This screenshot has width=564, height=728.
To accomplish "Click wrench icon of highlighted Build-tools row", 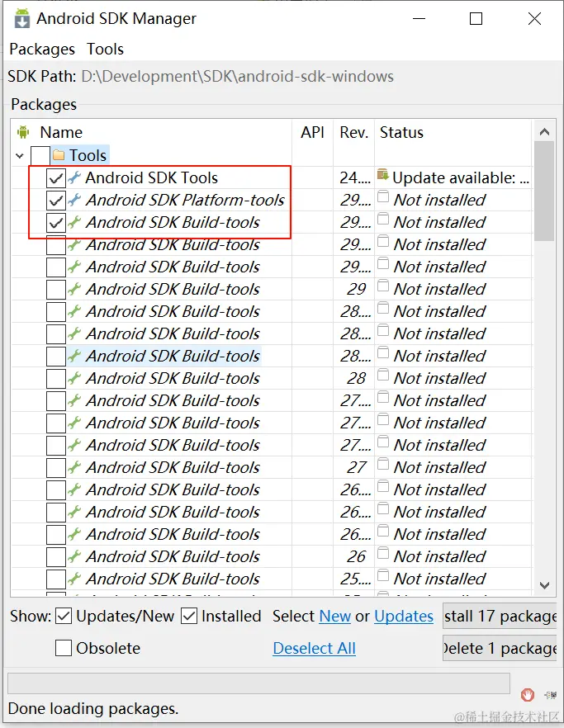I will (74, 356).
